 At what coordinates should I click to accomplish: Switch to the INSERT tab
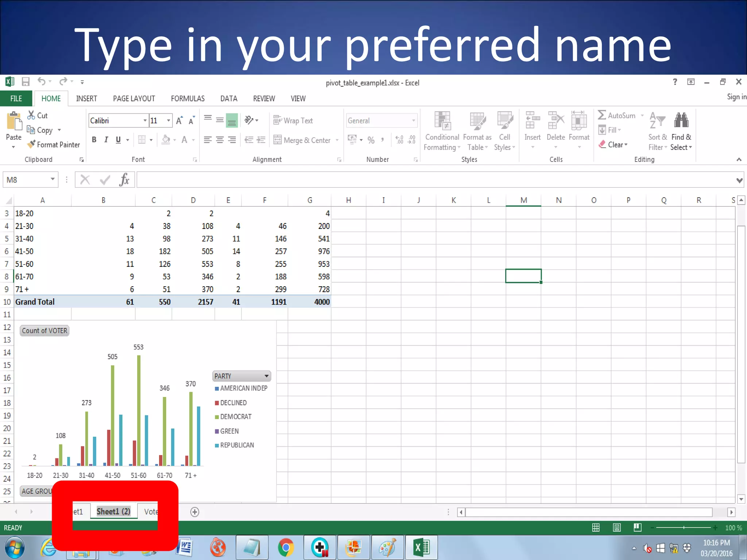coord(86,98)
